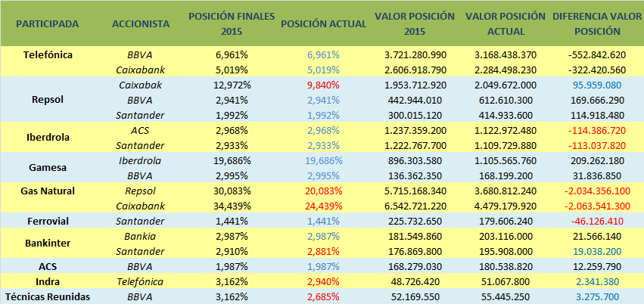
Task: Select the POSICIÓN ACTUAL header cell
Action: click(x=323, y=23)
